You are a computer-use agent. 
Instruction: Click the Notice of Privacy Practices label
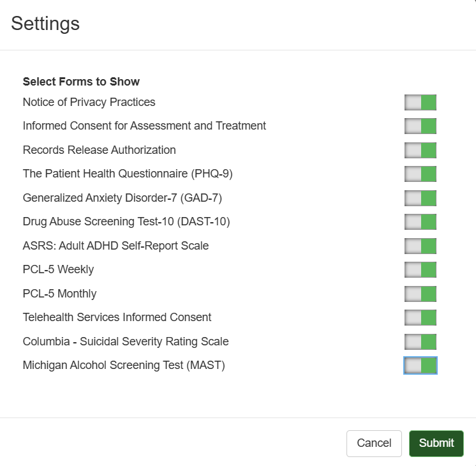(89, 102)
